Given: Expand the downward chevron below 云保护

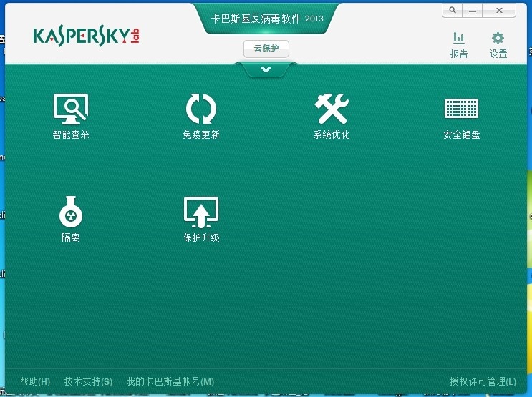Looking at the screenshot, I should coord(266,70).
